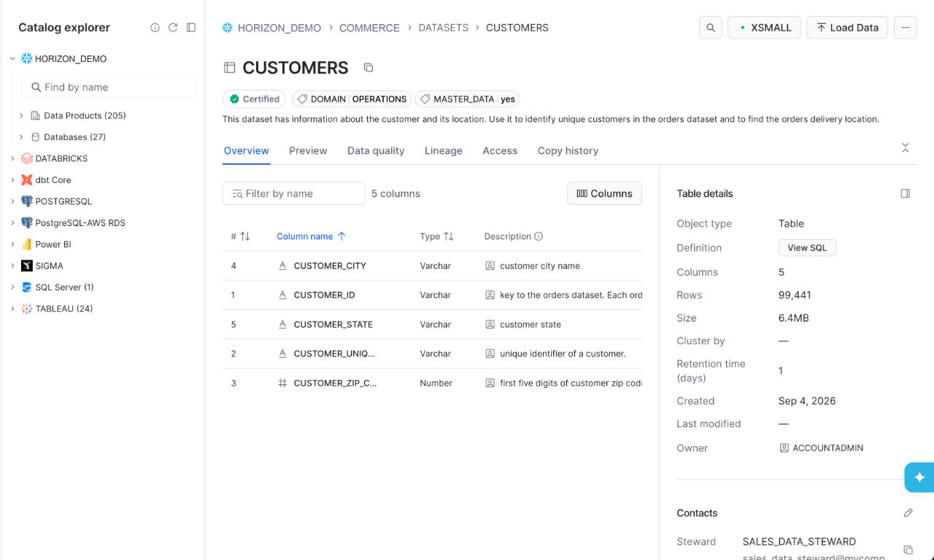Expand the PostgreSQL-AWS RDS tree node

point(12,223)
